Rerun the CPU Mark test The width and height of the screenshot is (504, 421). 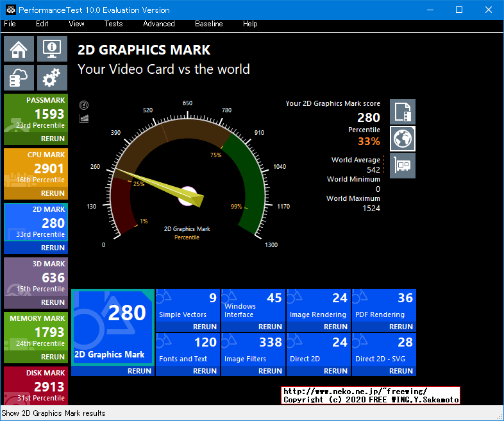(53, 193)
